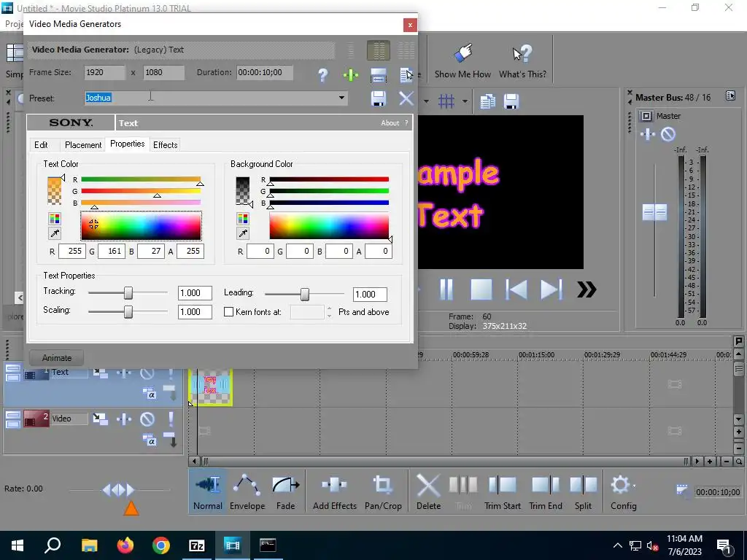Enable the Kern fonts at checkbox
The height and width of the screenshot is (560, 747).
point(228,312)
